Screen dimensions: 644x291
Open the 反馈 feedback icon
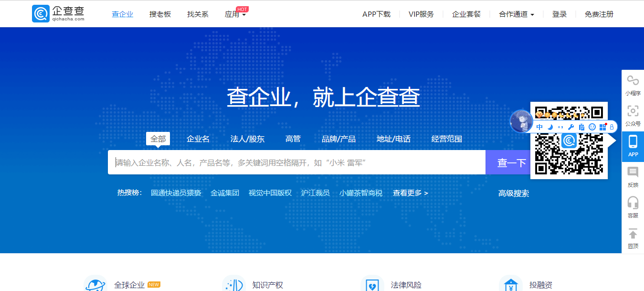(x=633, y=172)
